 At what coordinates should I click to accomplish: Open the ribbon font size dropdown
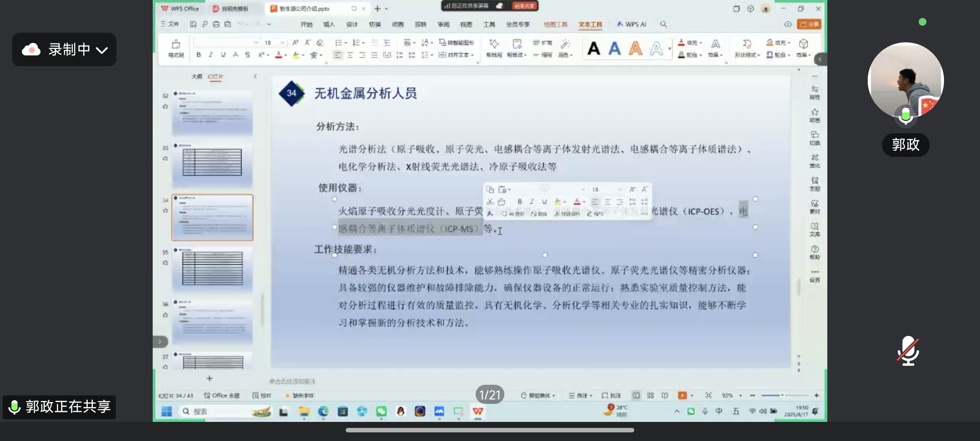click(282, 43)
